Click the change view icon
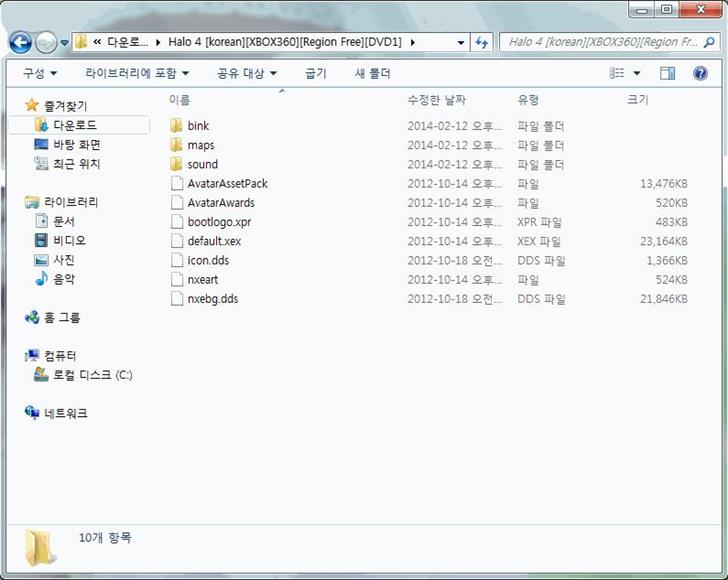The image size is (728, 580). pos(617,73)
